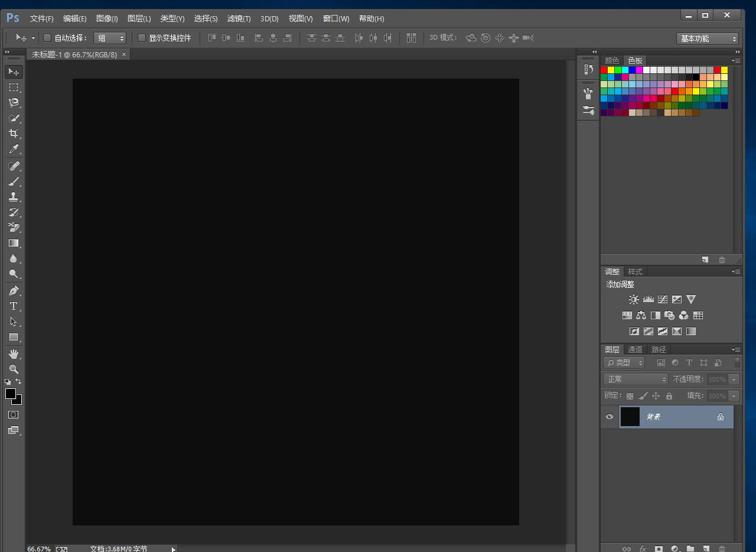Toggle lock transparent pixels
This screenshot has width=756, height=552.
click(630, 396)
